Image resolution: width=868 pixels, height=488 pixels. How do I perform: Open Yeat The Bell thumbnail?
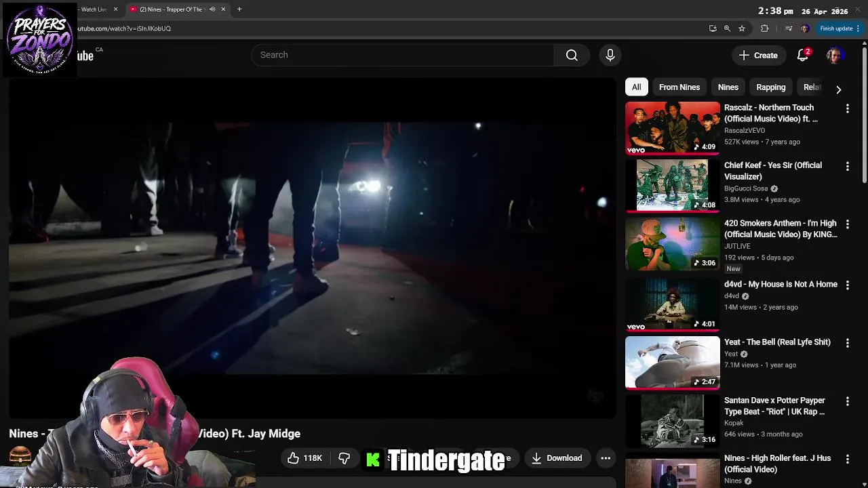click(x=672, y=363)
